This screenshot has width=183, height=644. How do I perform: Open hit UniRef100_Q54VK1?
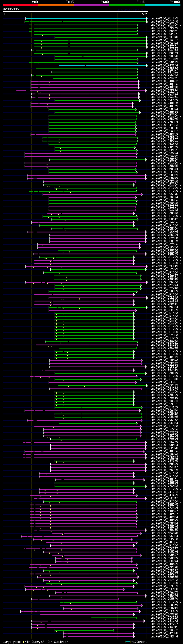[164, 78]
